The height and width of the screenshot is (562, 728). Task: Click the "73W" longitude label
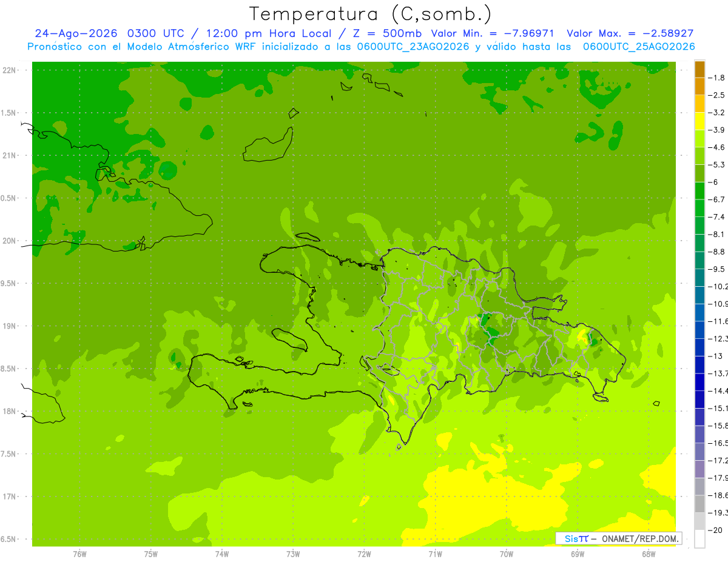[293, 554]
